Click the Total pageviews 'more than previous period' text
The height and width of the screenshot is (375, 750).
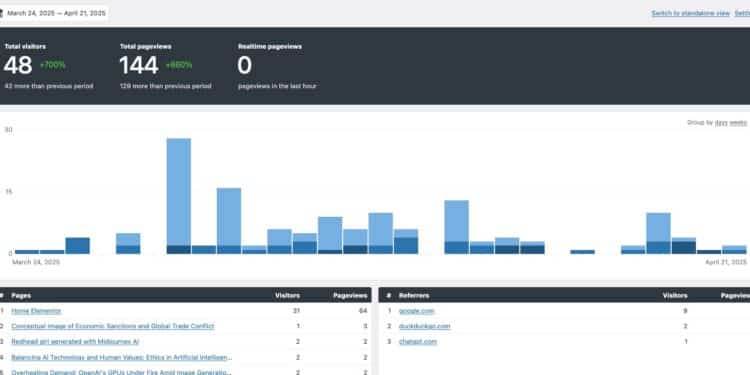(x=165, y=87)
